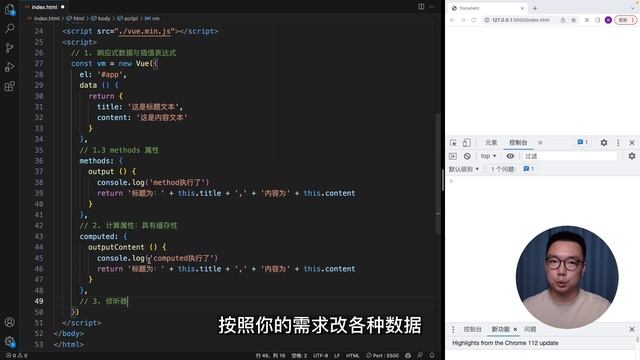The height and width of the screenshot is (360, 640).
Task: Click the Chrome update button
Action: (626, 20)
